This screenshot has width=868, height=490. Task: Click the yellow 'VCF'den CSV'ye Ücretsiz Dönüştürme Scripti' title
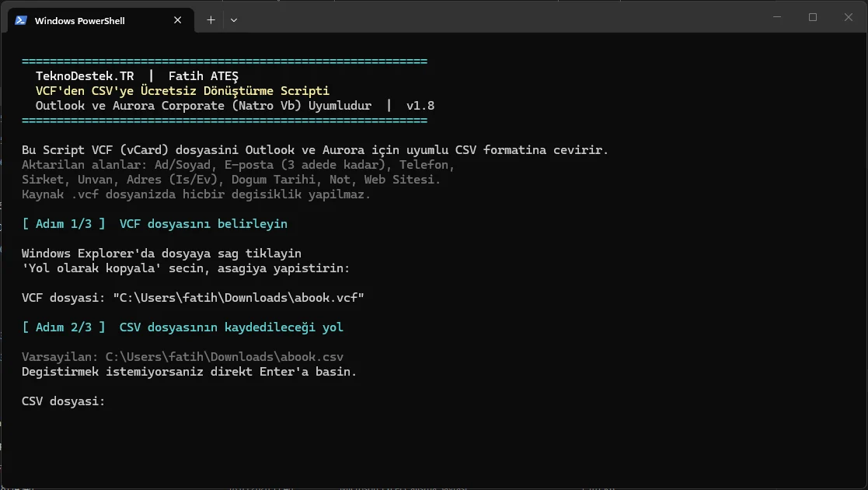[x=182, y=91]
